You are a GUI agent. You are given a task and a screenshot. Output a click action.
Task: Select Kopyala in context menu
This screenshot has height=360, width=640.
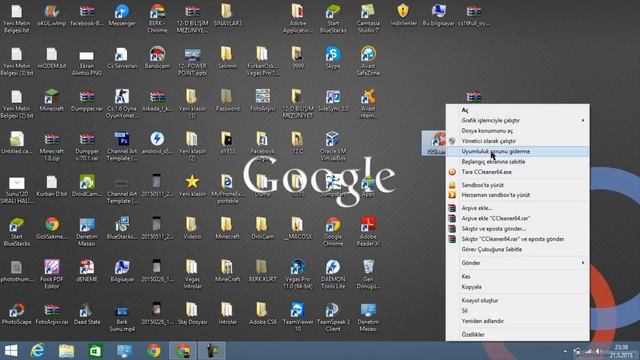coord(518,287)
